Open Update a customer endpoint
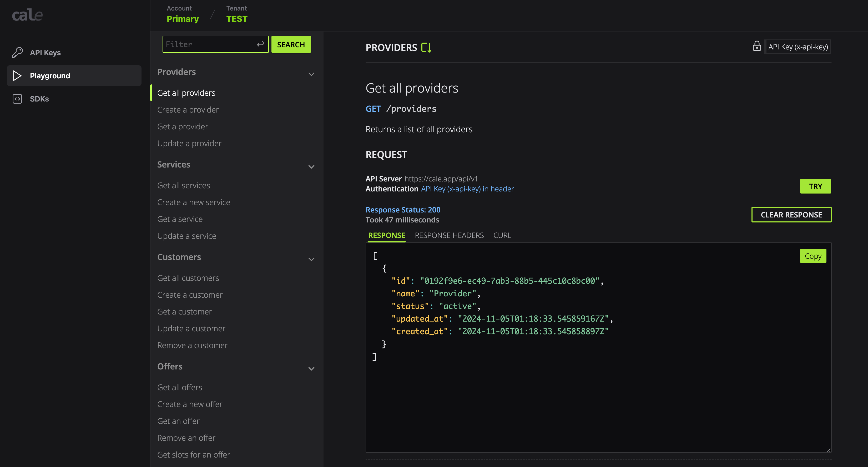 tap(191, 328)
